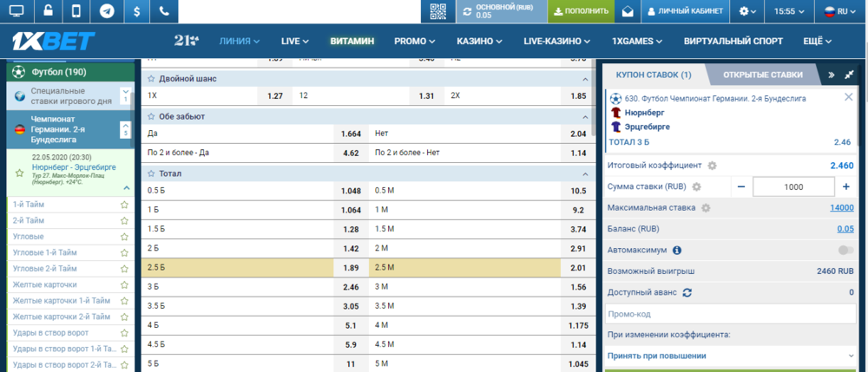Select odds 2.01 for 2.5 М

coord(578,268)
